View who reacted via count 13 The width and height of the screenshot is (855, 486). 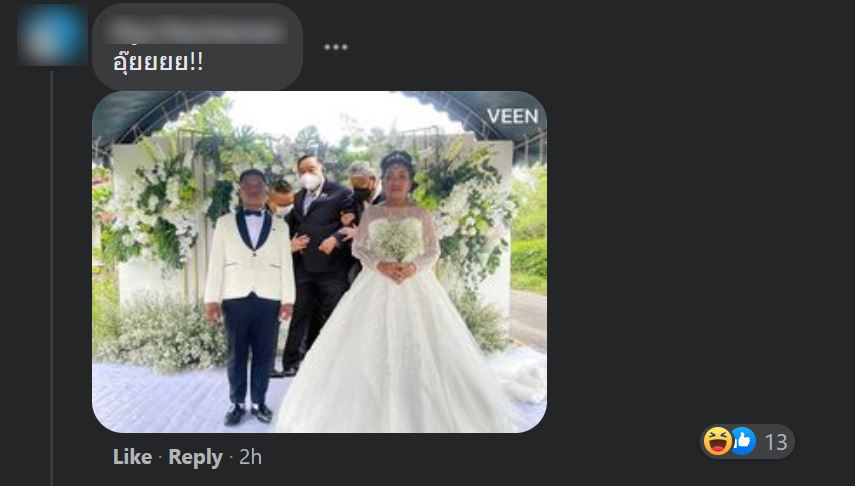[775, 442]
